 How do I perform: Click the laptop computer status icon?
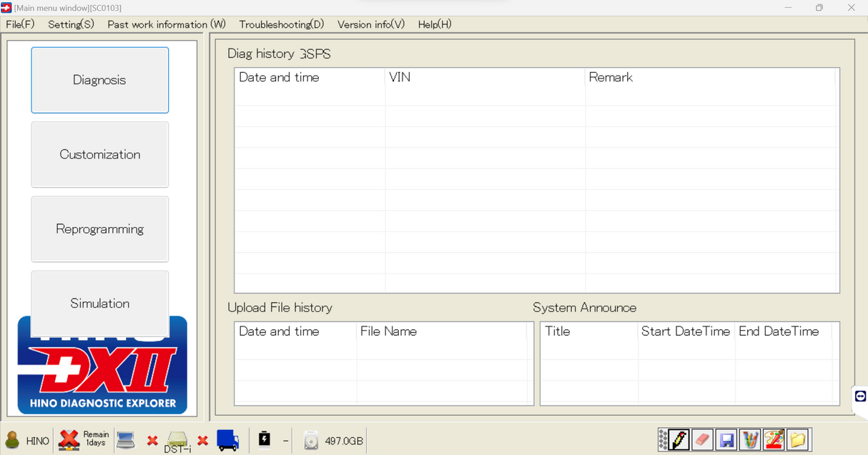tap(126, 440)
